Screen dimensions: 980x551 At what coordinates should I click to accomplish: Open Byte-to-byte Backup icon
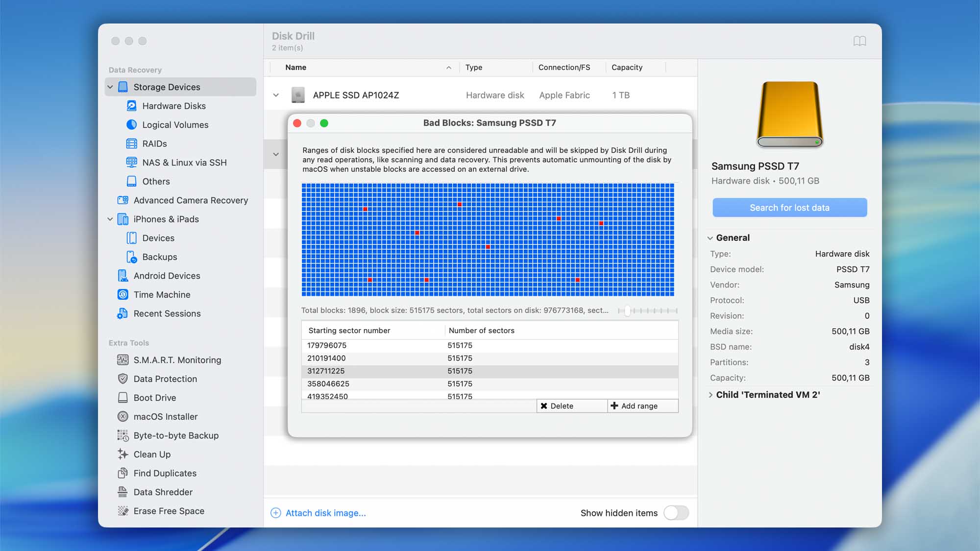pyautogui.click(x=123, y=435)
